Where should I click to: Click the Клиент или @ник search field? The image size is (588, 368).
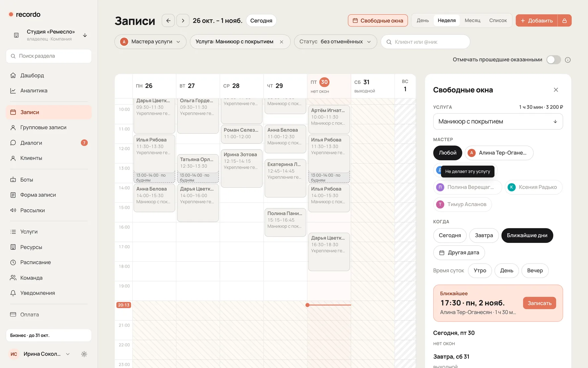tap(425, 42)
